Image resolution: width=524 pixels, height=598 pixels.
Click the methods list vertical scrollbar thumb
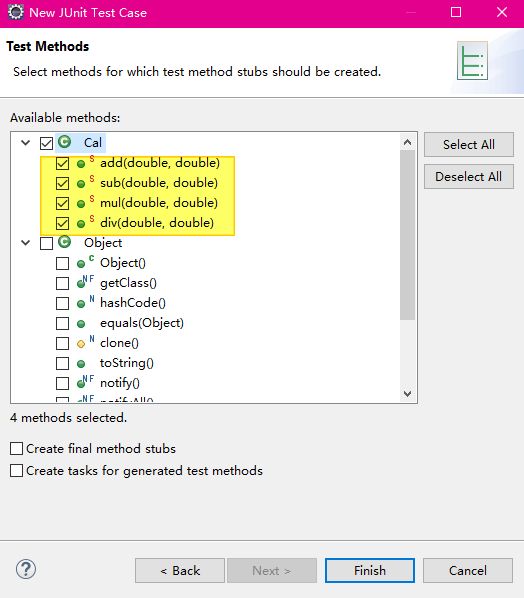407,235
